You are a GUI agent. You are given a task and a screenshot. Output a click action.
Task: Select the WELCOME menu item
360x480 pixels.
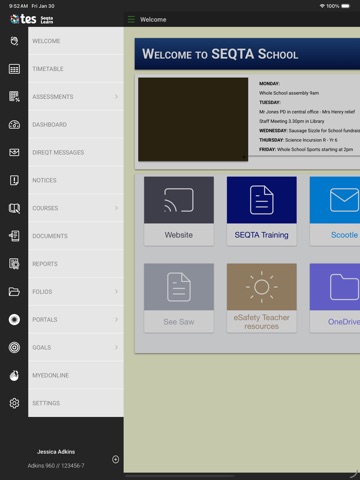[x=76, y=41]
